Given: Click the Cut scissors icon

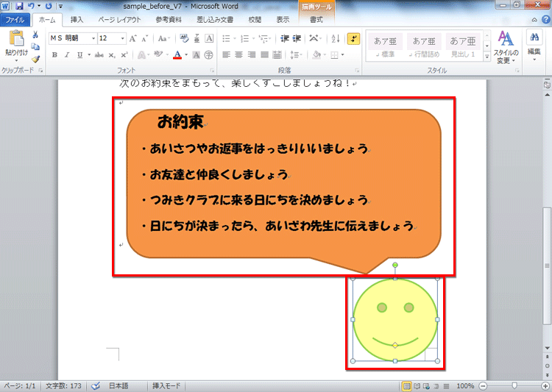Looking at the screenshot, I should tap(35, 35).
